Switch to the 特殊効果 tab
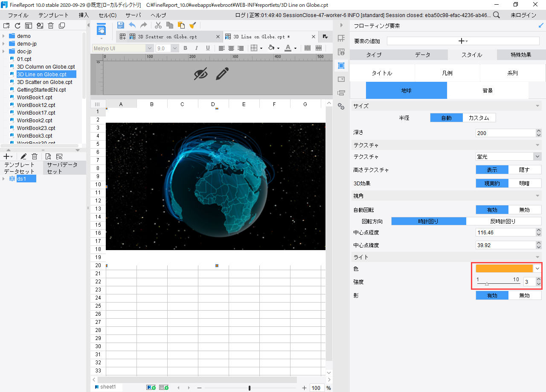 pos(521,55)
